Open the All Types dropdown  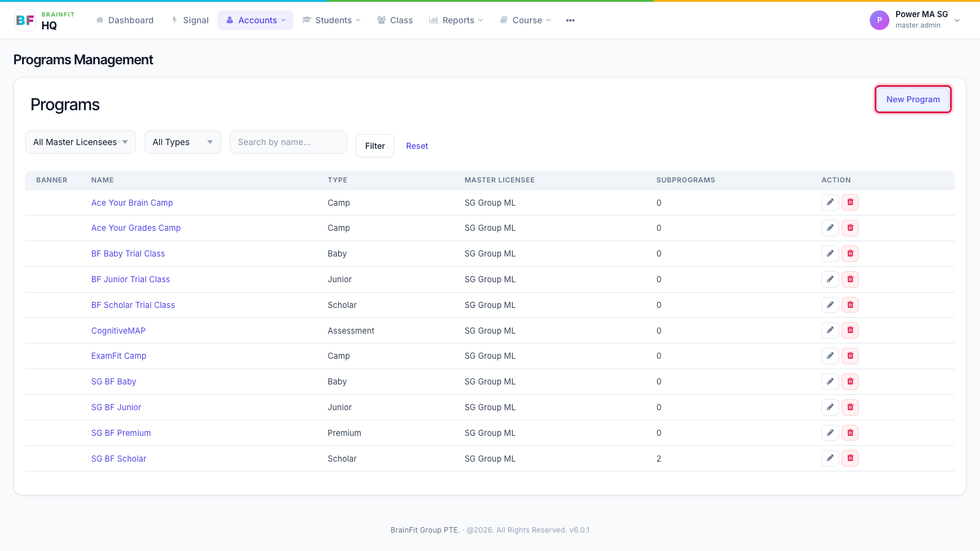tap(183, 142)
